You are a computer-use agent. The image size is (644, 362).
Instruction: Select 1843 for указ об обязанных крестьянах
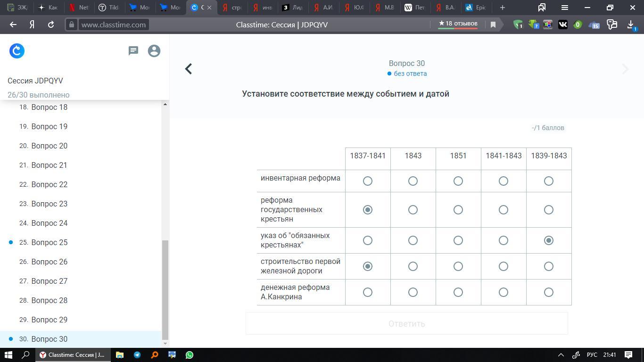pos(413,240)
